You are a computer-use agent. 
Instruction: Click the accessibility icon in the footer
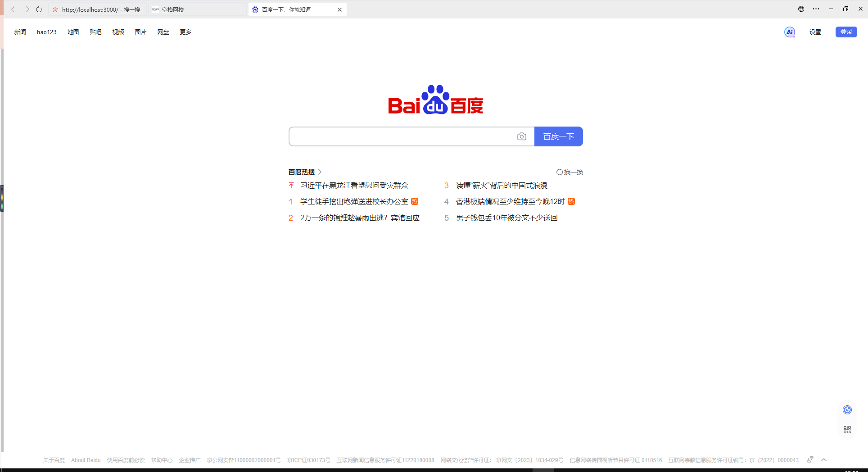(x=810, y=460)
